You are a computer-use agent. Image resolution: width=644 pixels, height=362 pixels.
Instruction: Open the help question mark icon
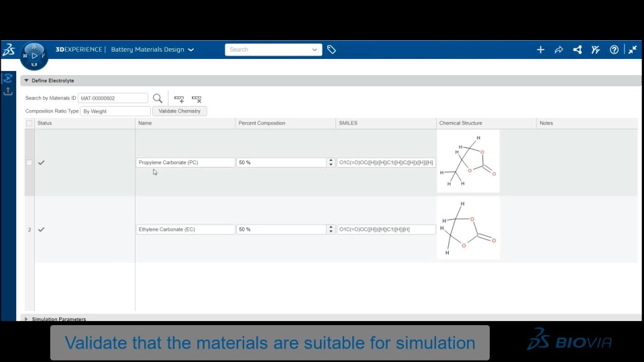614,50
